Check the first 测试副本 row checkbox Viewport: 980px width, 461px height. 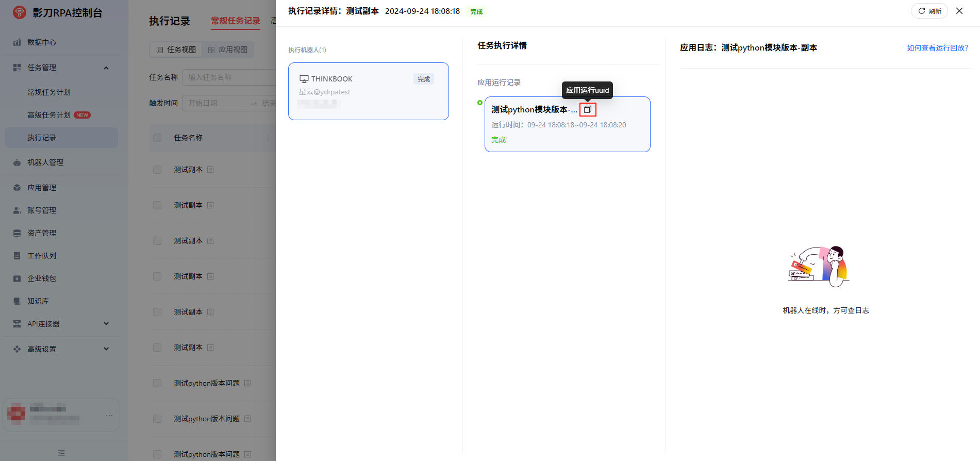pyautogui.click(x=157, y=170)
